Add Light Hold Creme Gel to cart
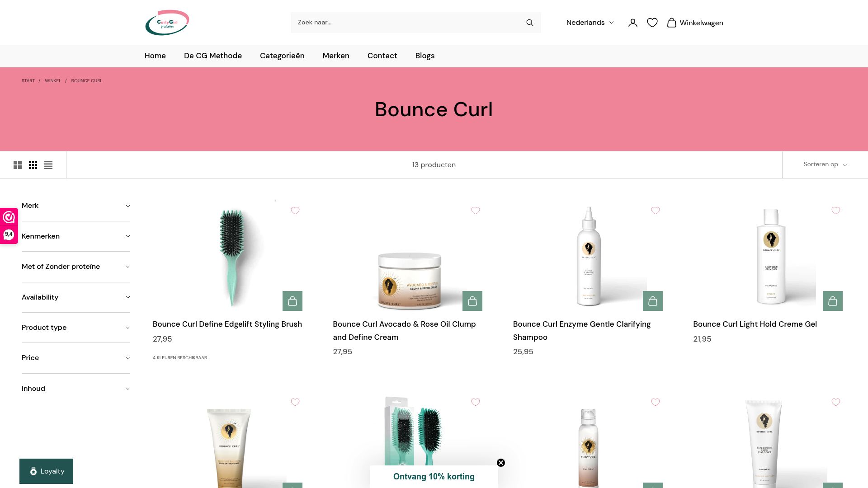This screenshot has height=488, width=868. tap(833, 301)
